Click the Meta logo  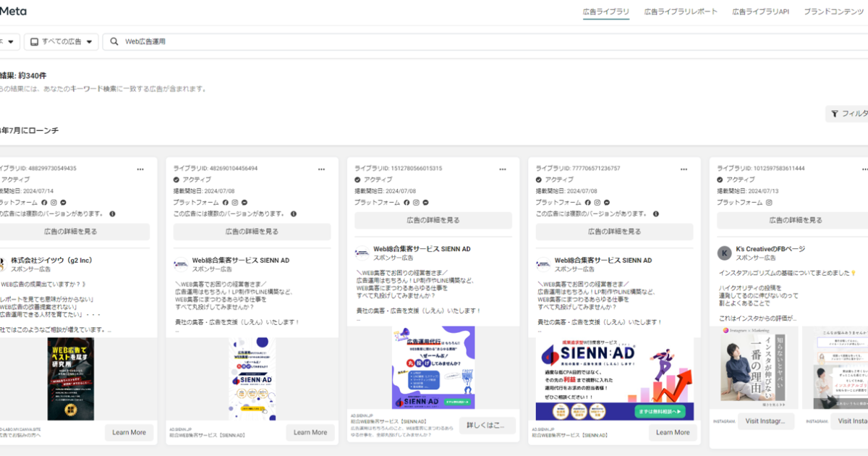tap(12, 11)
